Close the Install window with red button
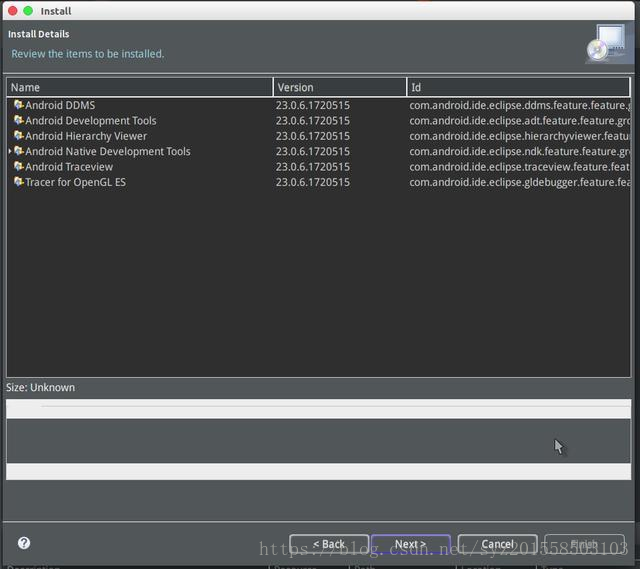The height and width of the screenshot is (569, 640). (x=13, y=11)
